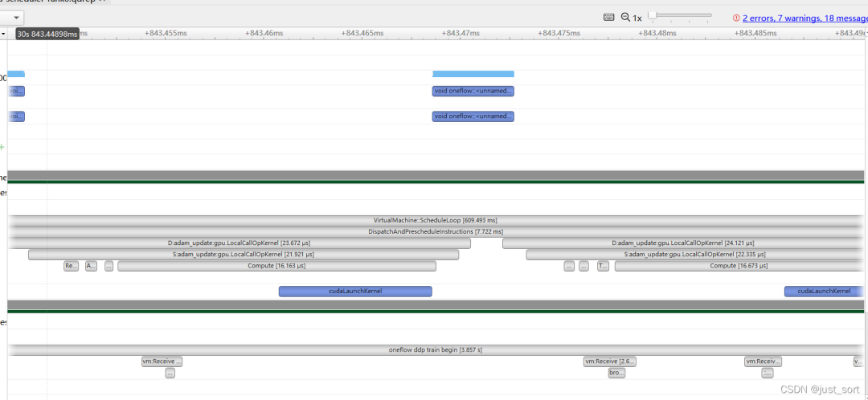Click the red error indicator icon
Viewport: 868px width, 400px height.
pos(736,18)
